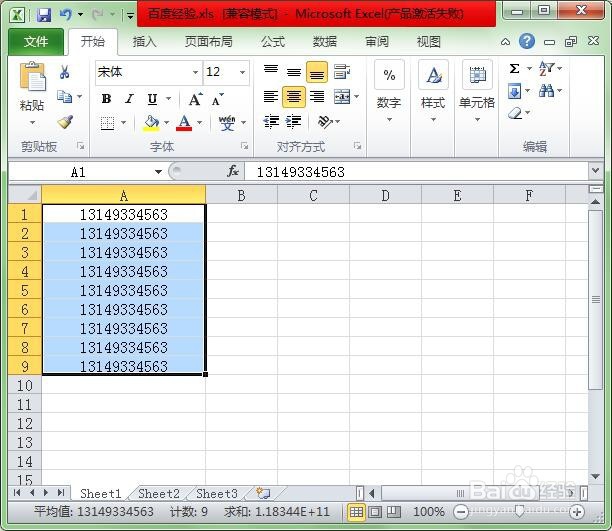Expand the 单元格 cells dropdown
Image resolution: width=612 pixels, height=531 pixels.
477,119
